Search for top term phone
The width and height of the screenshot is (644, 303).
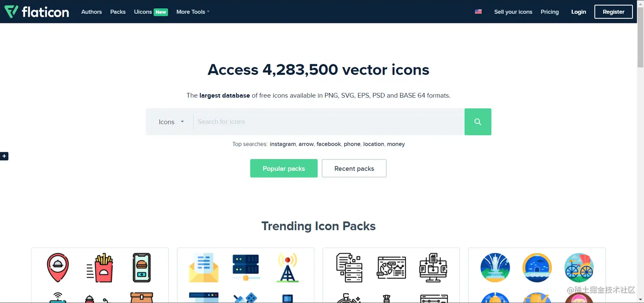352,144
